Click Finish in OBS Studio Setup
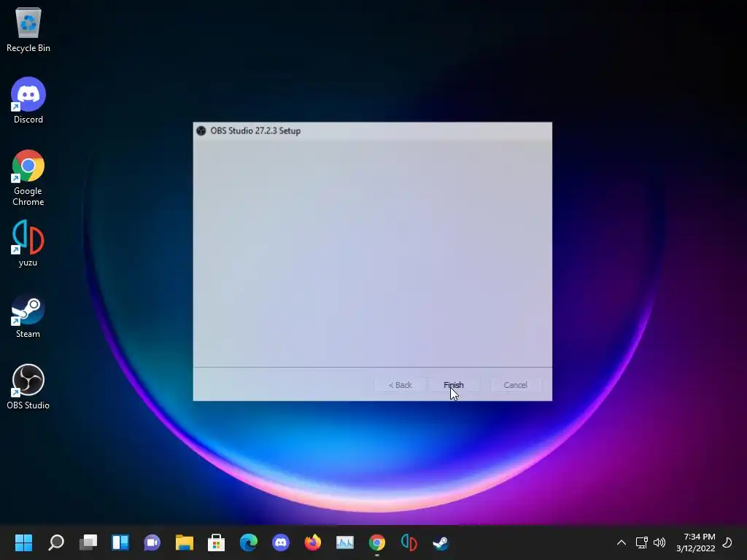 pos(454,385)
